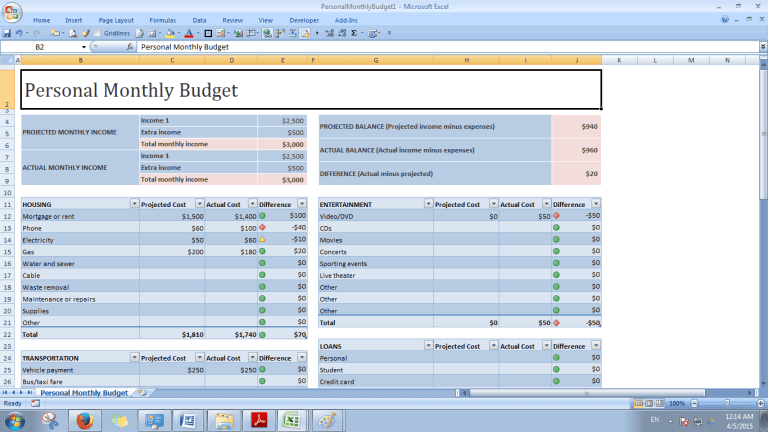Open the Formulas ribbon tab

(163, 21)
